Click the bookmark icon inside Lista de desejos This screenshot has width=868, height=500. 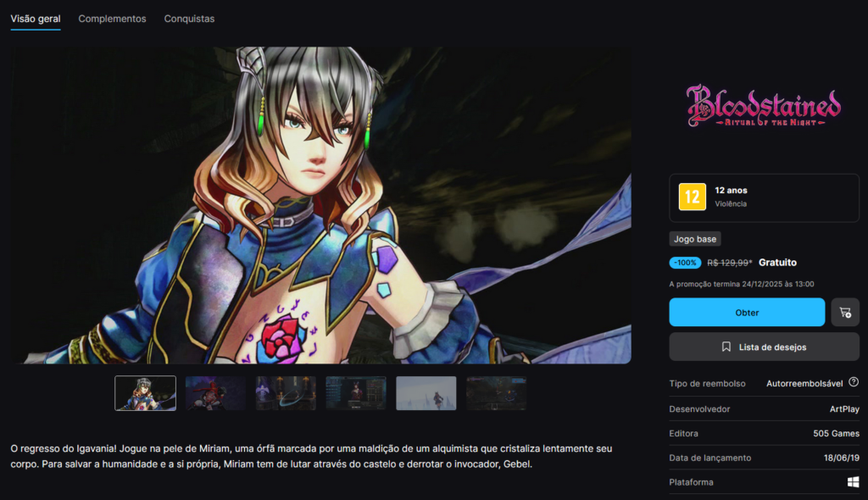click(725, 346)
